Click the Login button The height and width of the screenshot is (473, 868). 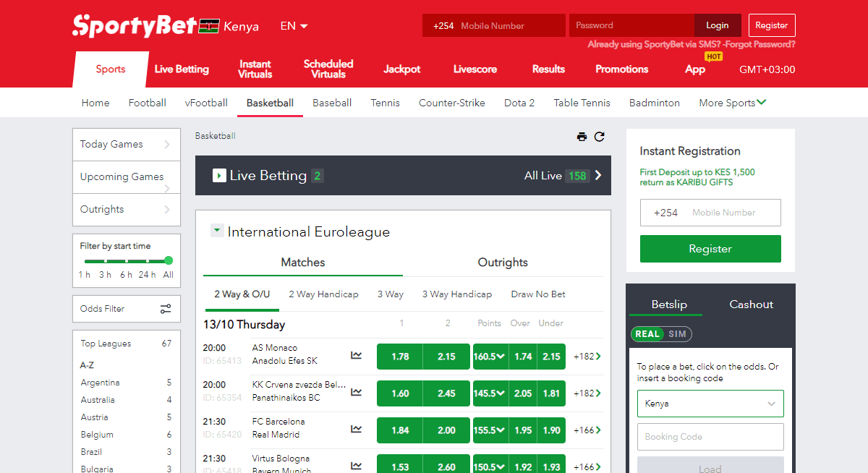pos(718,25)
